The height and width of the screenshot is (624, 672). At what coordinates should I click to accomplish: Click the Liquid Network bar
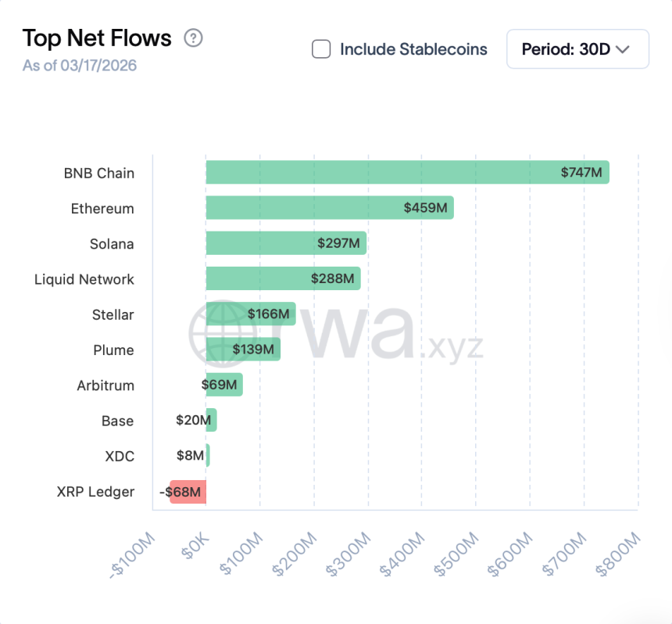pos(281,278)
